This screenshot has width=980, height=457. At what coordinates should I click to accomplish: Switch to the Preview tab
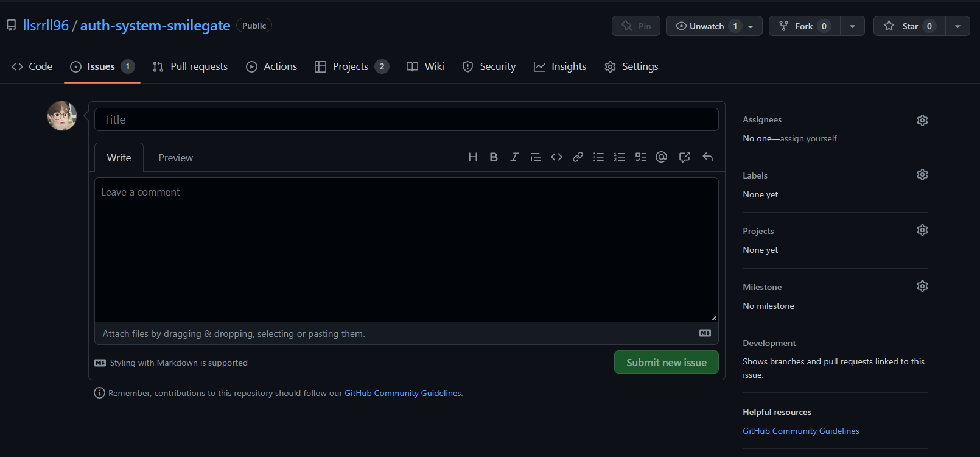176,158
